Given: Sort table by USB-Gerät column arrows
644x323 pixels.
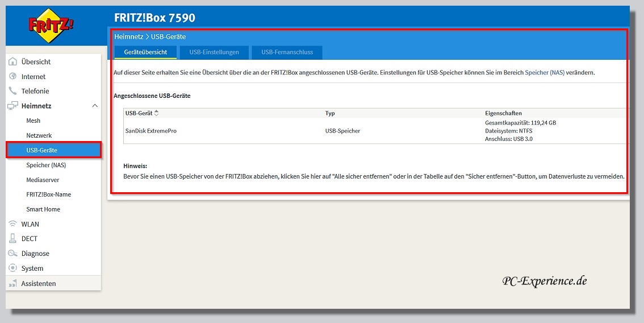Looking at the screenshot, I should [x=157, y=113].
